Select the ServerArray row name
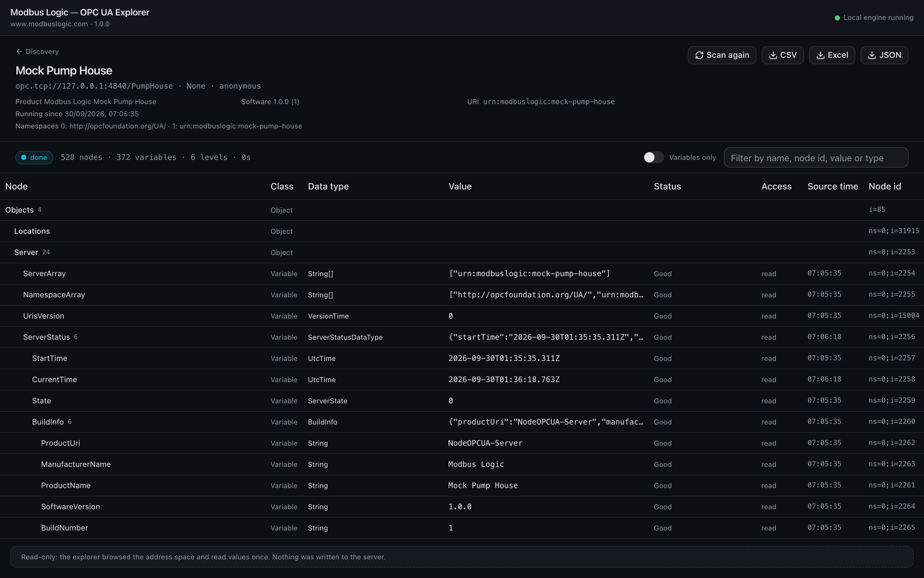Image resolution: width=924 pixels, height=578 pixels. (44, 274)
